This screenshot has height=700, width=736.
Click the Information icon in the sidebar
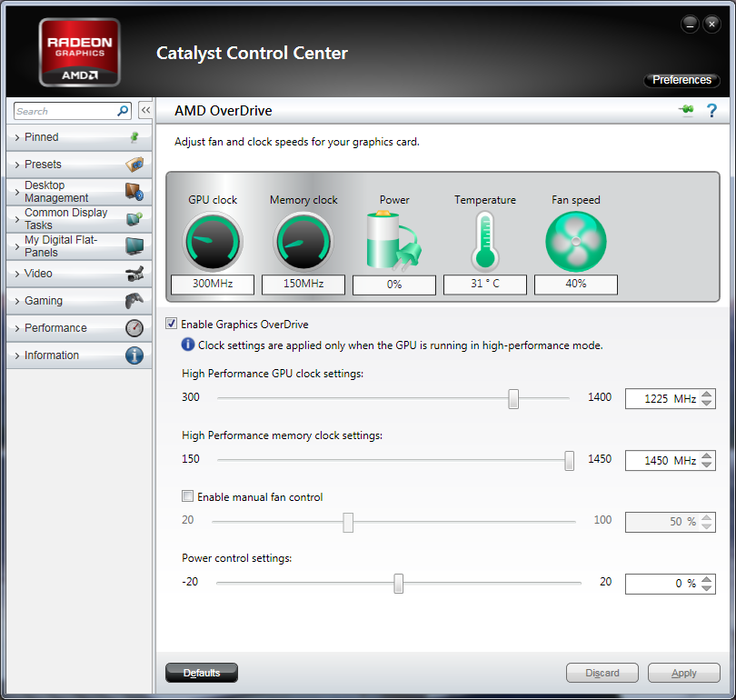134,355
